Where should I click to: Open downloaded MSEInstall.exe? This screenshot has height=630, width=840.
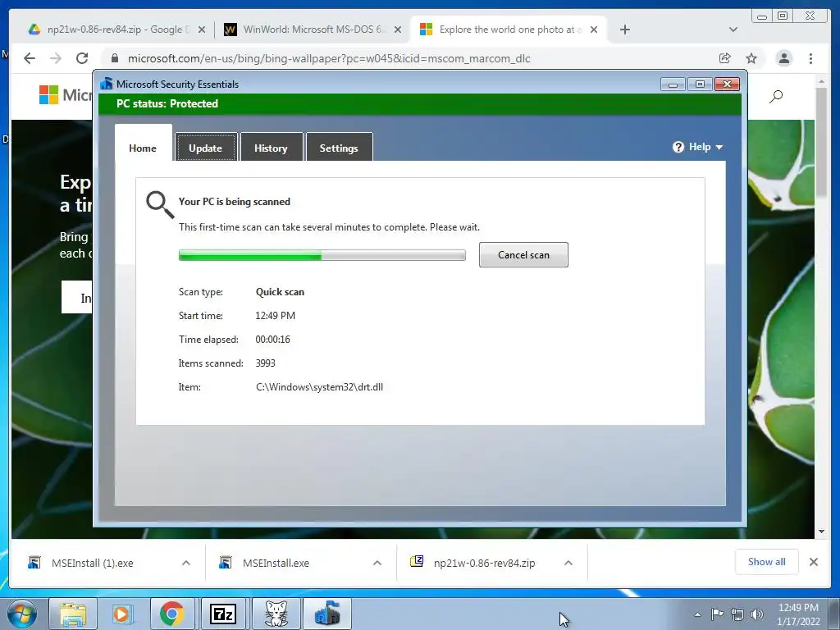click(276, 563)
